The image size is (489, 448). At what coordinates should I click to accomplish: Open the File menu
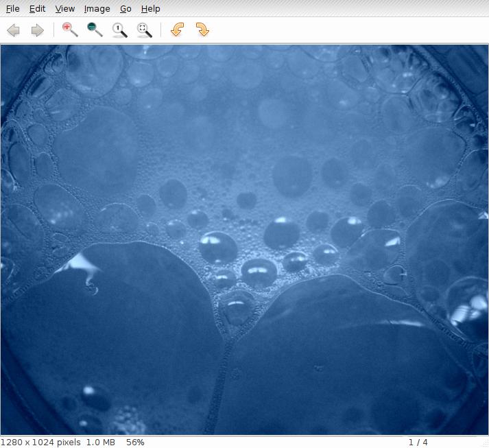13,9
